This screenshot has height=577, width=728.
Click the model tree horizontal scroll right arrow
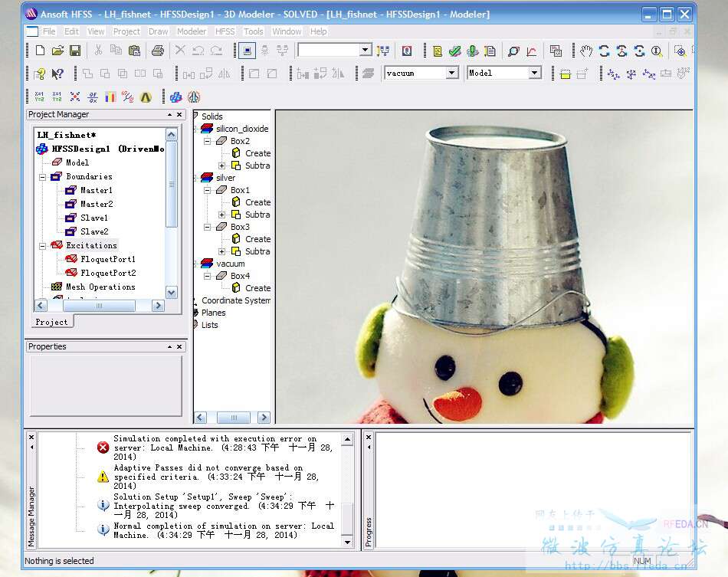(264, 418)
